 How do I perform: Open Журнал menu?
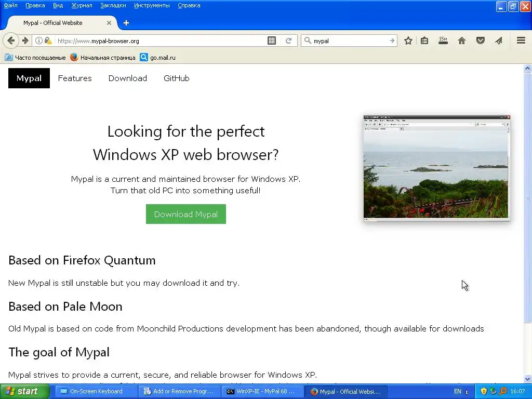pyautogui.click(x=82, y=5)
